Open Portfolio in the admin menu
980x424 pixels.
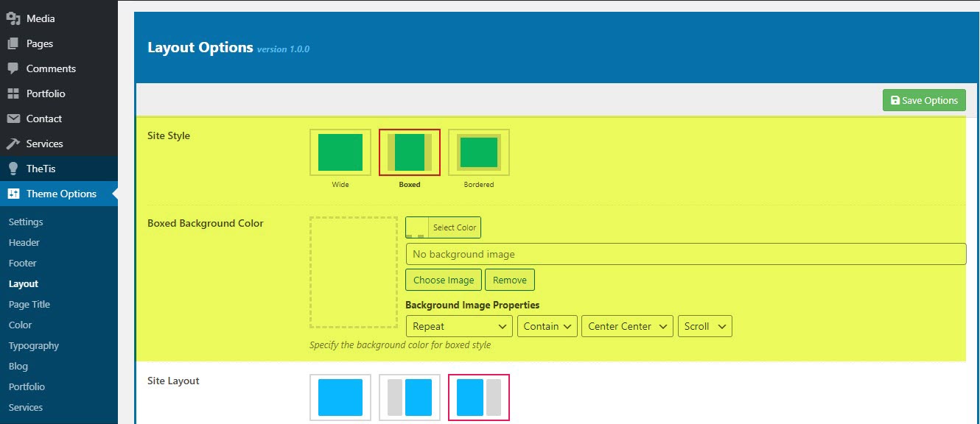(59, 93)
